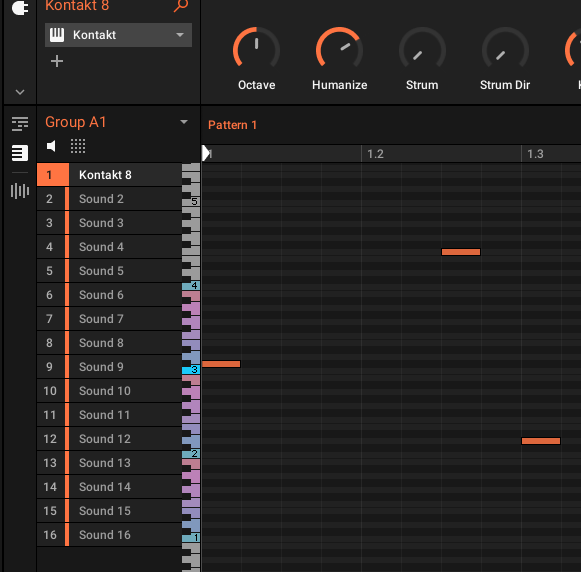Select Sound 7 slot
581x572 pixels.
109,319
